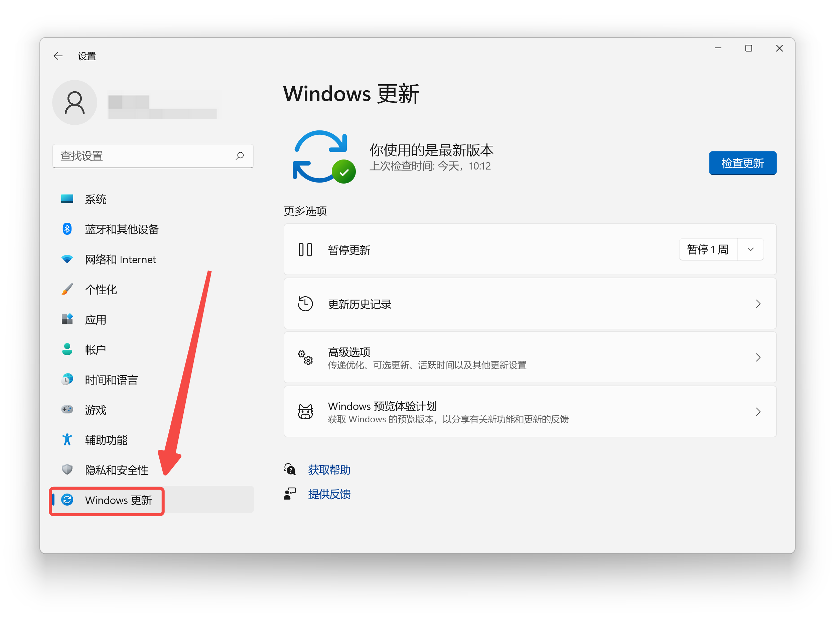The height and width of the screenshot is (639, 840).
Task: Select 游戏 in the sidebar
Action: coord(153,410)
